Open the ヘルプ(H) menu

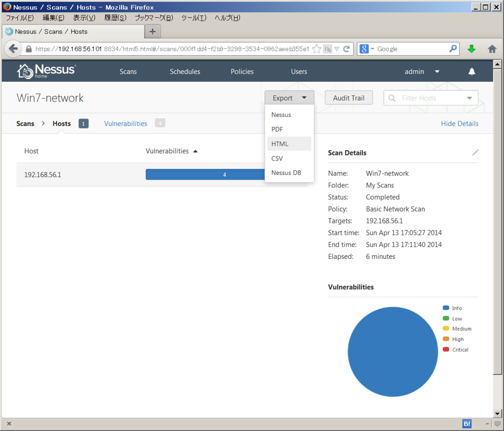tap(227, 18)
